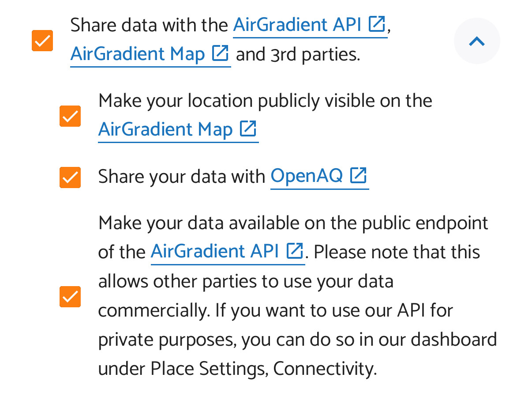Click external-link icon next to OpenAQ

pos(358,175)
